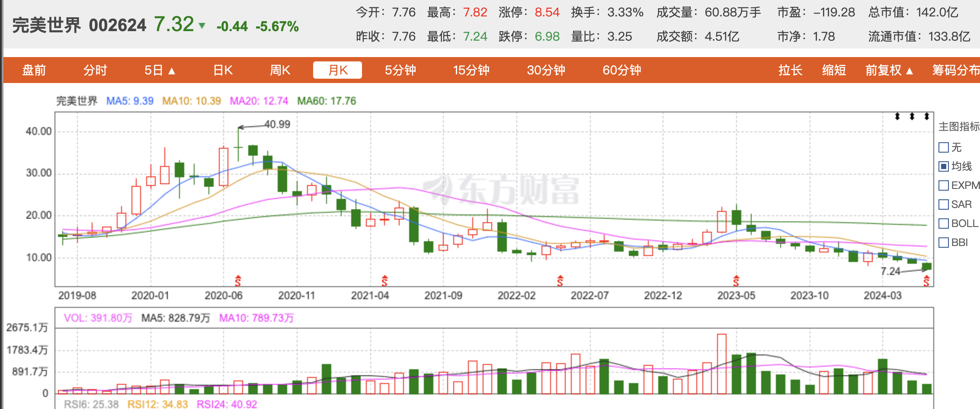Show the 5分钟 chart
This screenshot has width=980, height=409.
(x=400, y=70)
